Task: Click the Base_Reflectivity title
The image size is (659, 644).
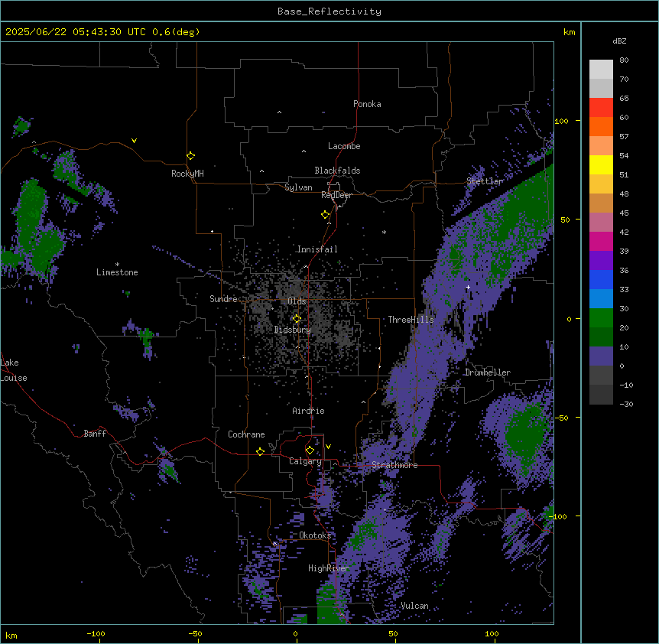Action: tap(329, 11)
